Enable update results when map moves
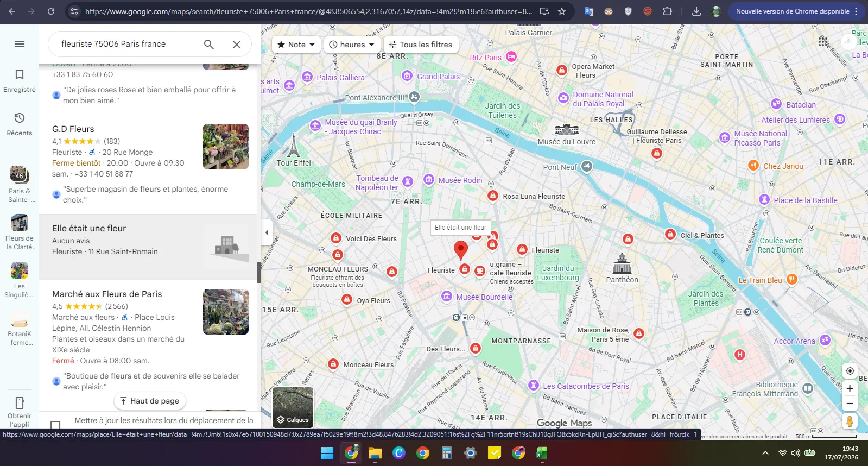This screenshot has height=466, width=868. click(x=55, y=425)
